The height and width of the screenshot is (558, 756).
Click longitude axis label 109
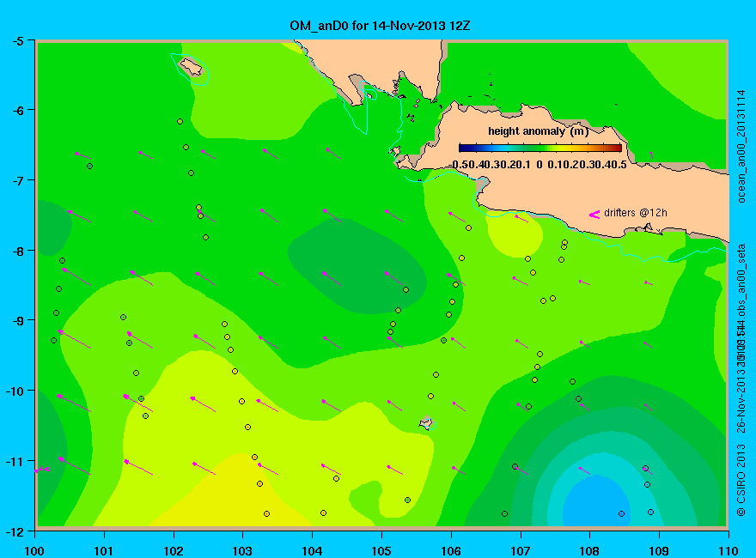pos(659,551)
